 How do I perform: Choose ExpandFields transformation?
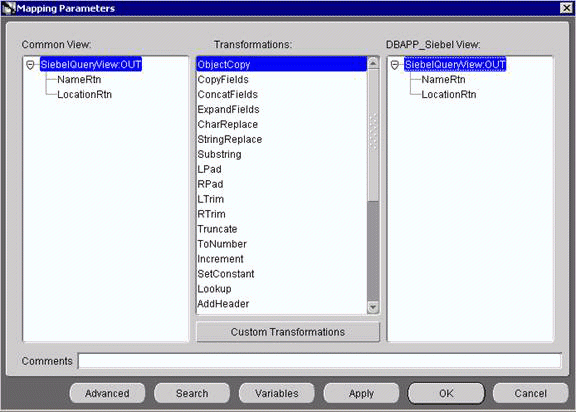[x=282, y=109]
